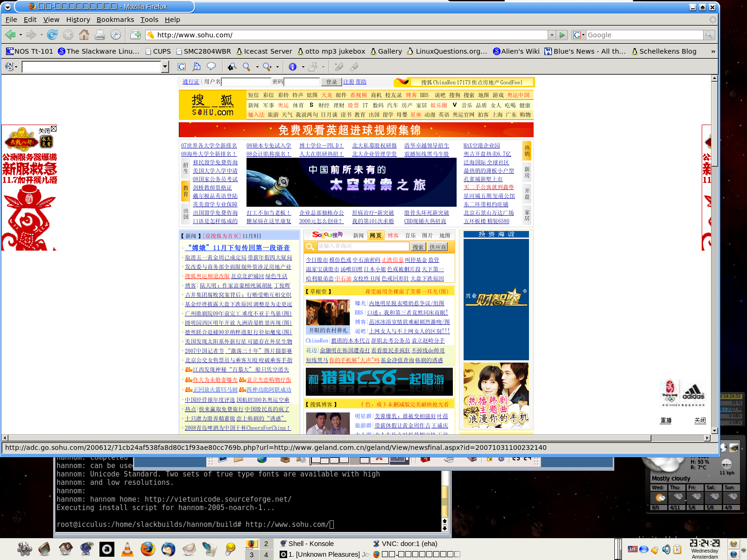747x560 pixels.
Task: Click the Stop loading button
Action: [x=68, y=35]
